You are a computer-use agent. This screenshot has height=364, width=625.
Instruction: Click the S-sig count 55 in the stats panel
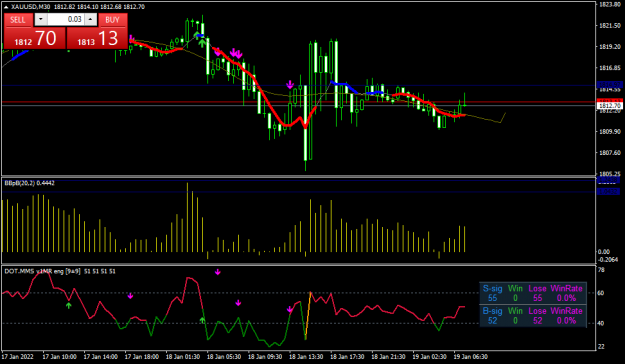(492, 298)
